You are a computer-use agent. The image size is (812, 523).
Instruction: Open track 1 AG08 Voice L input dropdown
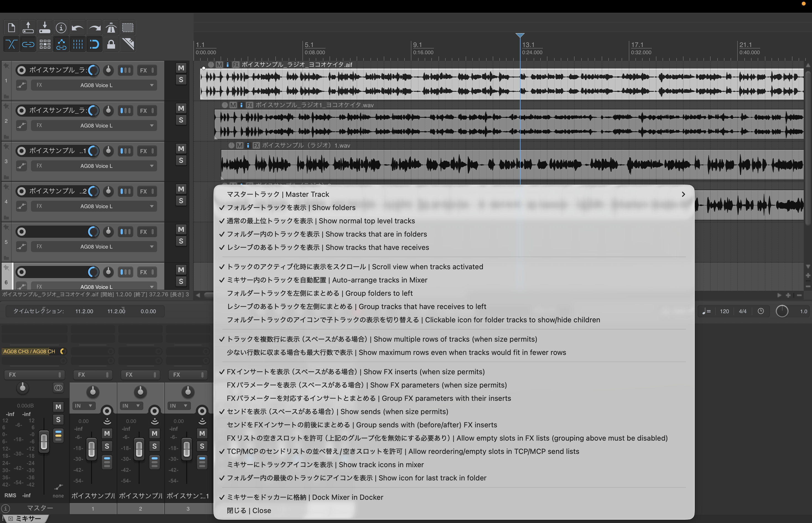pos(94,85)
